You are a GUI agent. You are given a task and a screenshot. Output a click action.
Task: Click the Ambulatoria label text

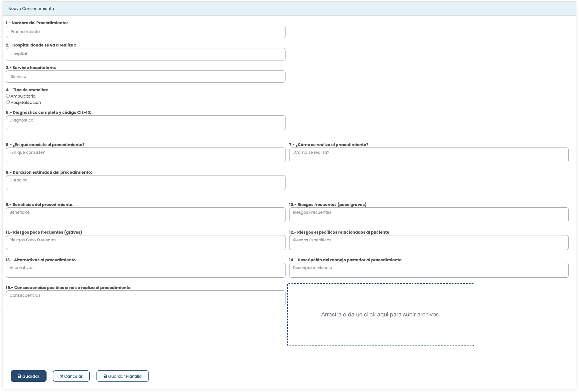click(x=23, y=96)
